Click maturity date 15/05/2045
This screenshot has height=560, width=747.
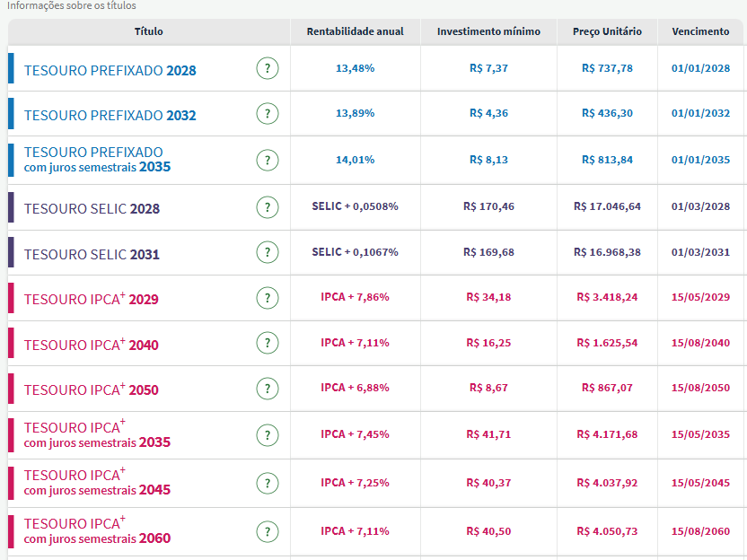pyautogui.click(x=700, y=483)
